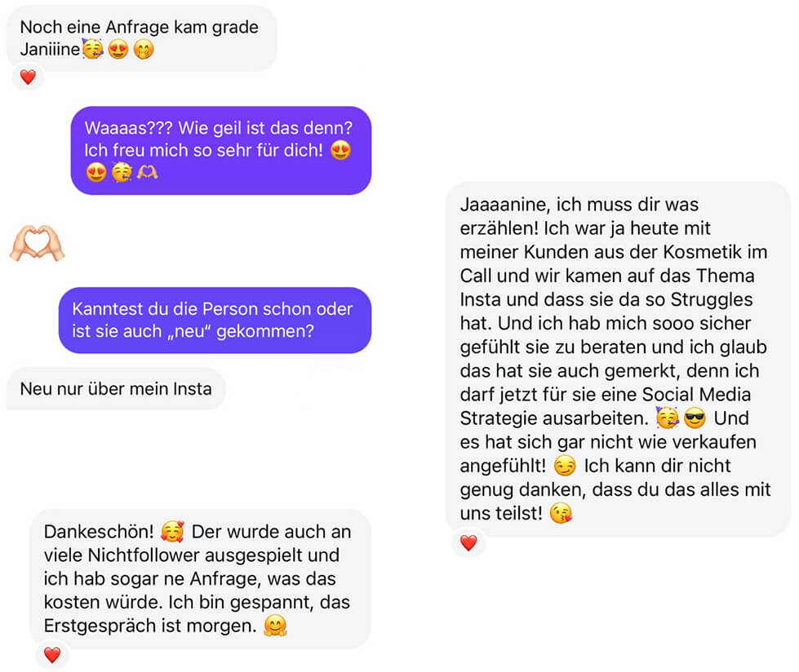Click the kissing emoji after 'uns teilst!'
Viewport: 799px width, 672px height.
click(561, 513)
